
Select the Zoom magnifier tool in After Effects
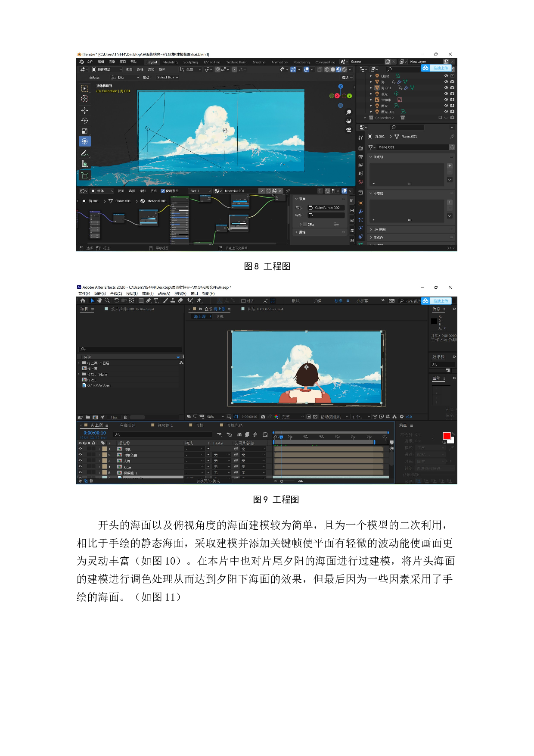107,300
